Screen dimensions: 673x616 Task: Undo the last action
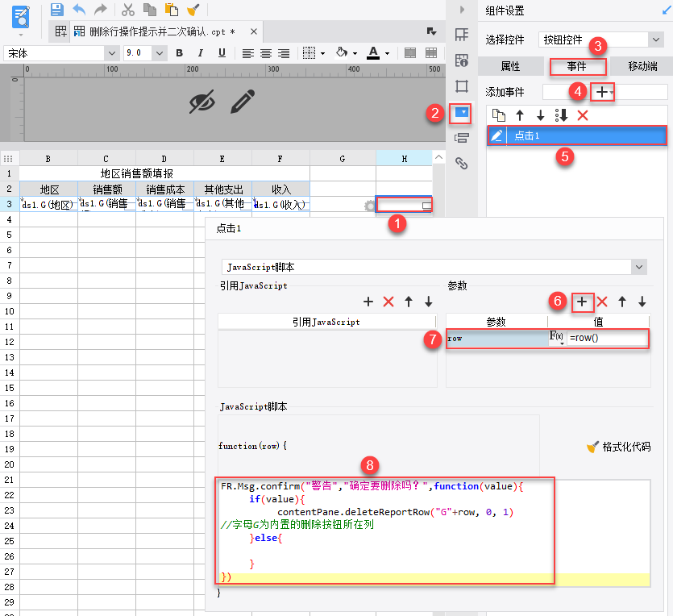[x=79, y=10]
